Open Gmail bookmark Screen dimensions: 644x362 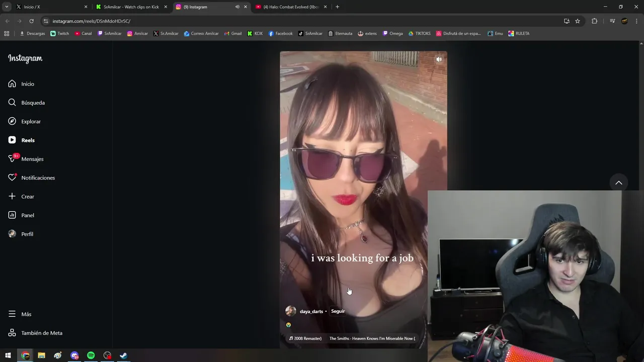pyautogui.click(x=232, y=34)
